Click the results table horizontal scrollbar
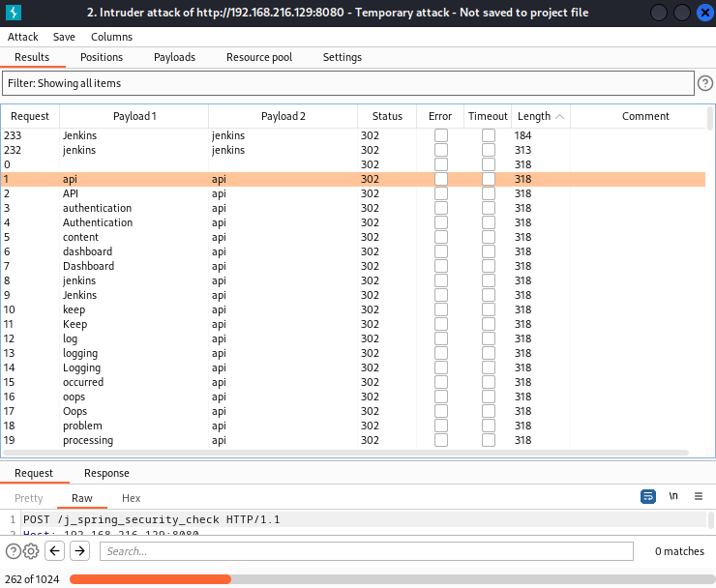This screenshot has height=588, width=716. (x=344, y=453)
